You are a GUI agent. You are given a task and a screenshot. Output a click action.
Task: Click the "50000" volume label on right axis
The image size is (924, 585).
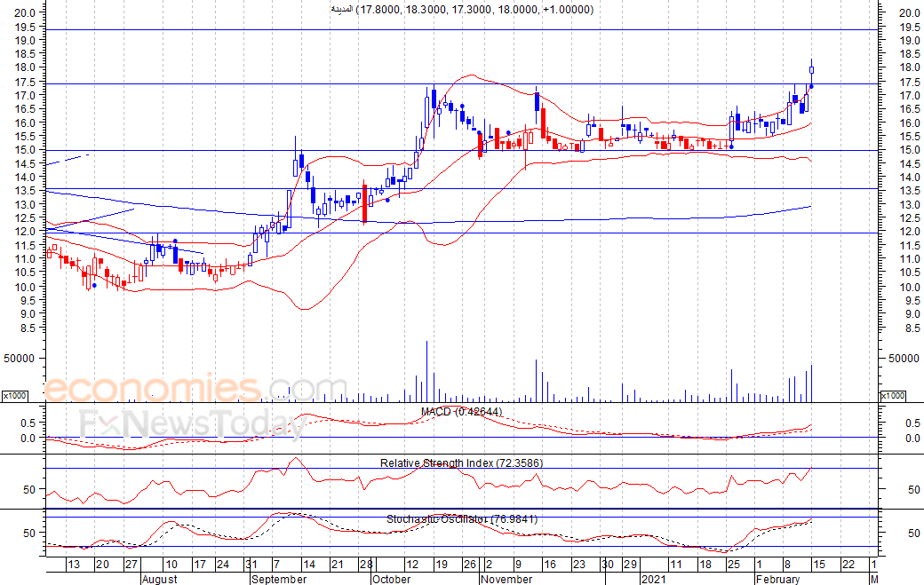[x=904, y=359]
